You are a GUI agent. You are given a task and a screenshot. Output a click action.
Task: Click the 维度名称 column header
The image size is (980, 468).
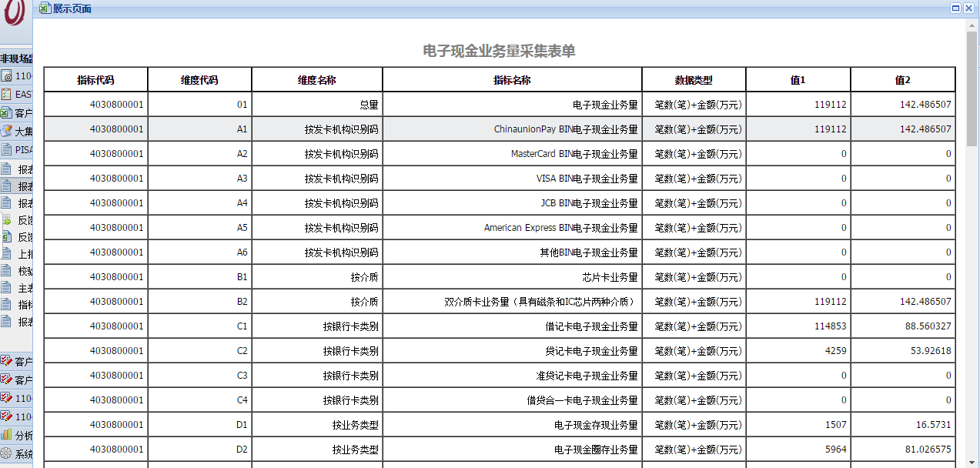(x=316, y=80)
